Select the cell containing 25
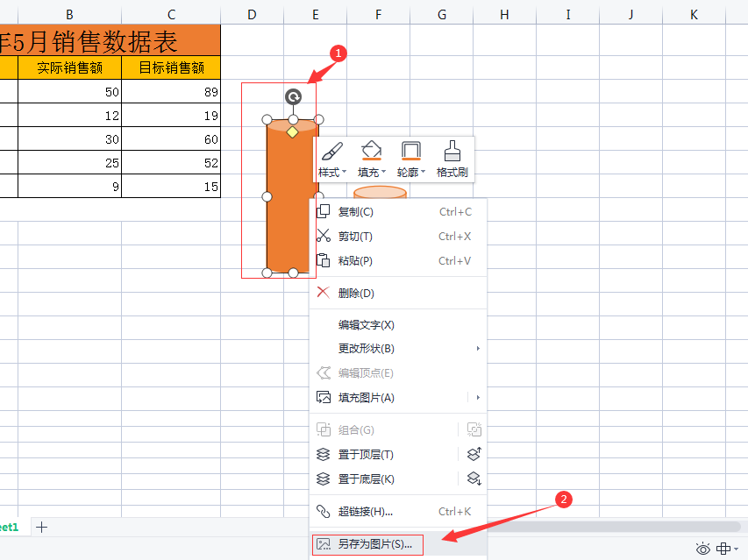748x560 pixels. tap(69, 162)
